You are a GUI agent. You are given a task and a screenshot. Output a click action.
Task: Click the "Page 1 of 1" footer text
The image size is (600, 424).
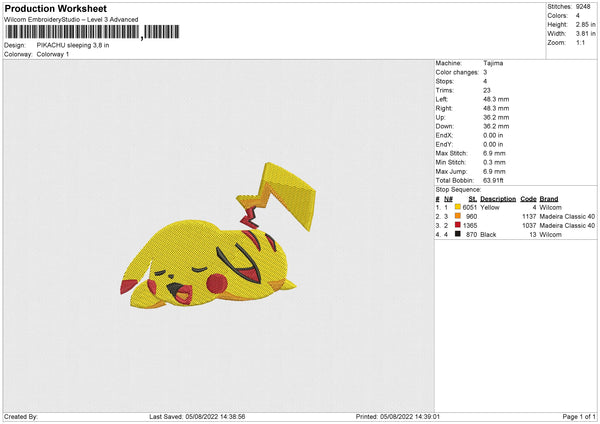coord(579,416)
